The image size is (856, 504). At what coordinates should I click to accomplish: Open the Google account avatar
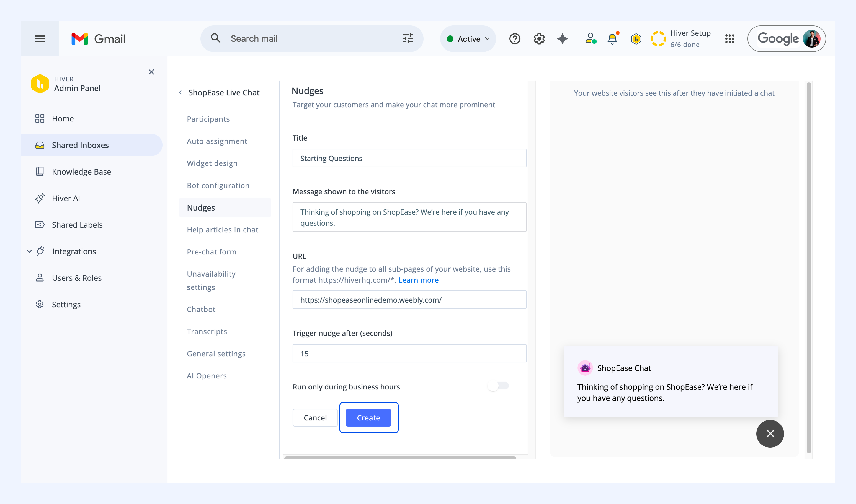811,39
